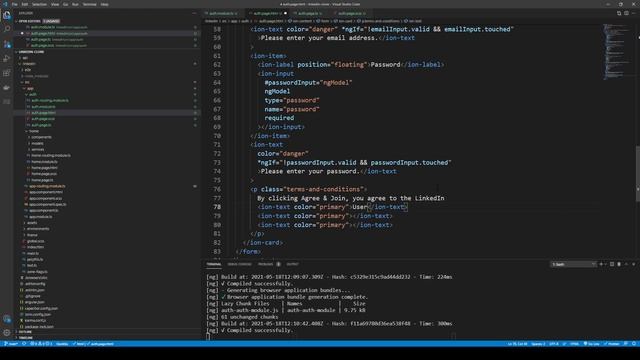Collapse the app folder in explorer
The height and width of the screenshot is (360, 640).
30,88
